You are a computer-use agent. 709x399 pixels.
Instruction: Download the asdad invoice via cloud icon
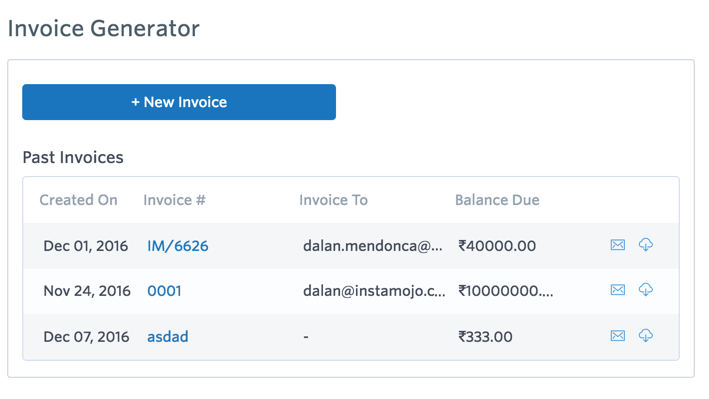[646, 336]
